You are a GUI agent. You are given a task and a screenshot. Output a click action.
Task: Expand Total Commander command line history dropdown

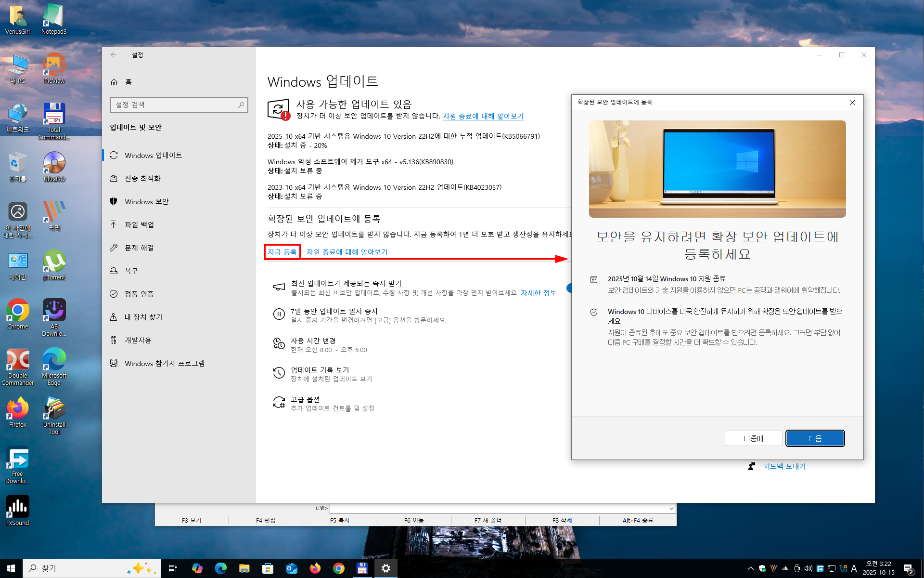click(x=672, y=508)
